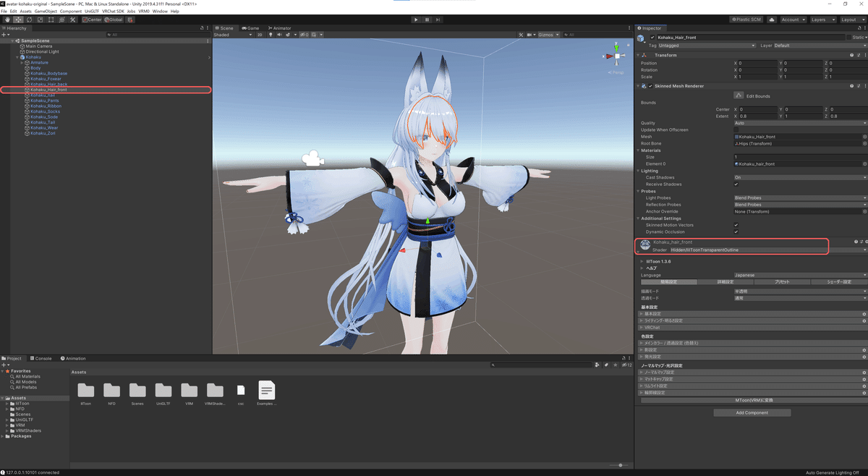Select Kohaku_Hair_back in Hierarchy
Image resolution: width=868 pixels, height=476 pixels.
pos(48,84)
